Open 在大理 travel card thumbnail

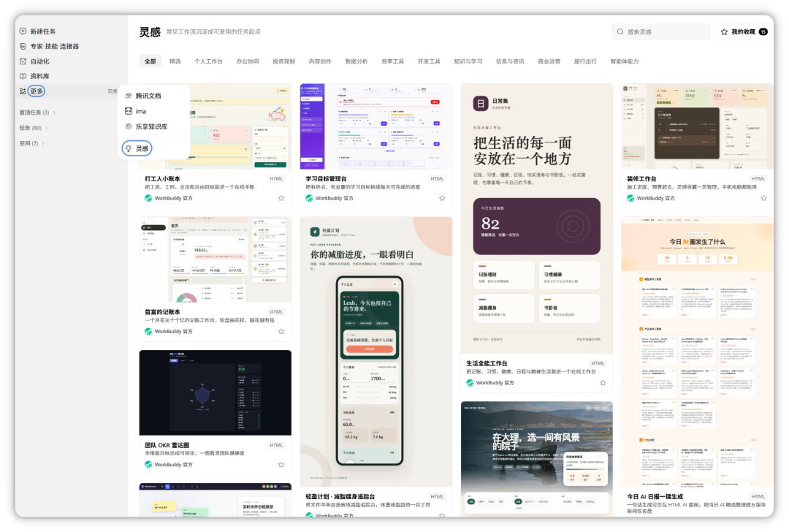tap(537, 458)
